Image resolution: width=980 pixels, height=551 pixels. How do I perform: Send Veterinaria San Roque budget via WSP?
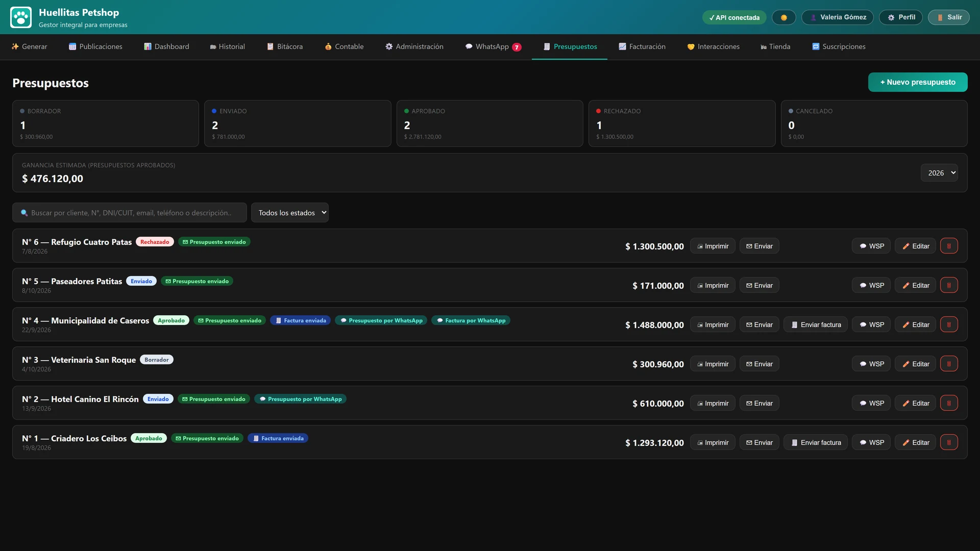click(x=871, y=364)
